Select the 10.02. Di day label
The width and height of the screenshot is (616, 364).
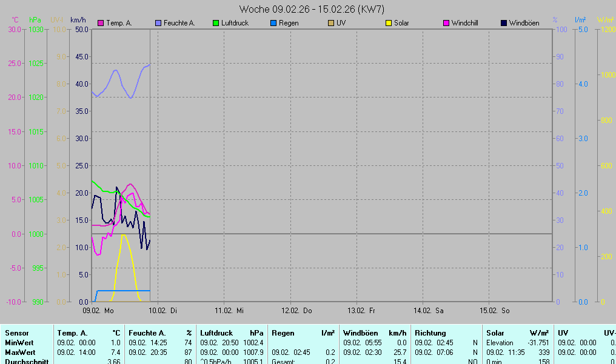point(163,311)
